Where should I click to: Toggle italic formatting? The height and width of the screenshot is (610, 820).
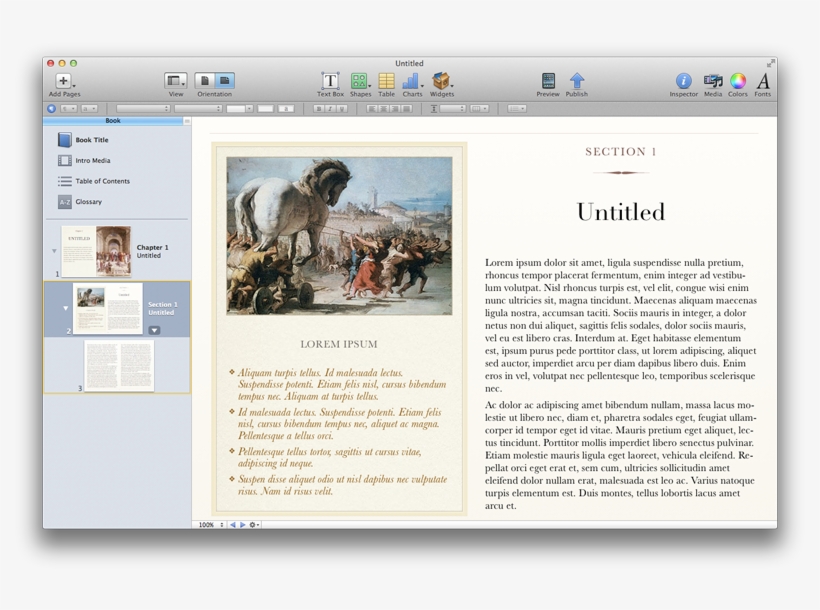click(330, 107)
